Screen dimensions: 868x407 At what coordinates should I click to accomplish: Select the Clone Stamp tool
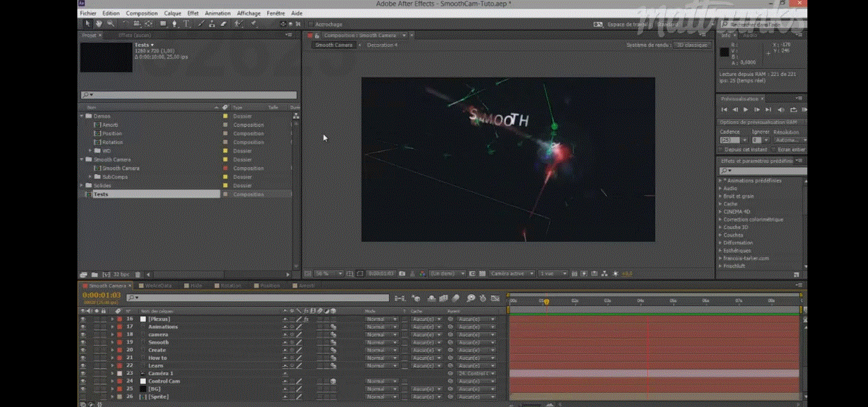click(x=212, y=24)
